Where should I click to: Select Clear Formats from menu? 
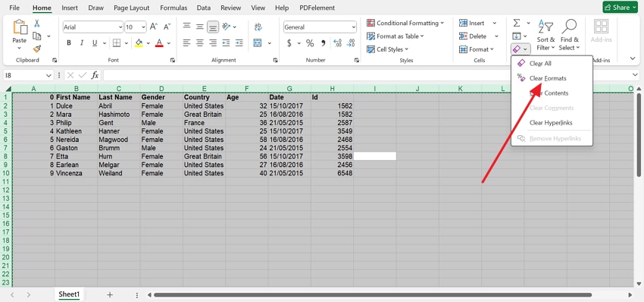[552, 78]
